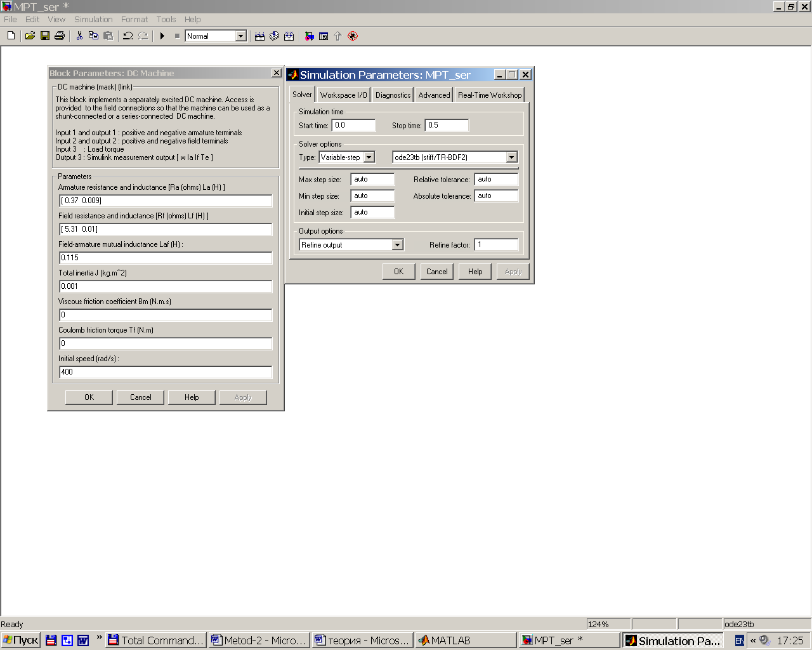812x650 pixels.
Task: Open the Tools menu
Action: click(x=166, y=20)
